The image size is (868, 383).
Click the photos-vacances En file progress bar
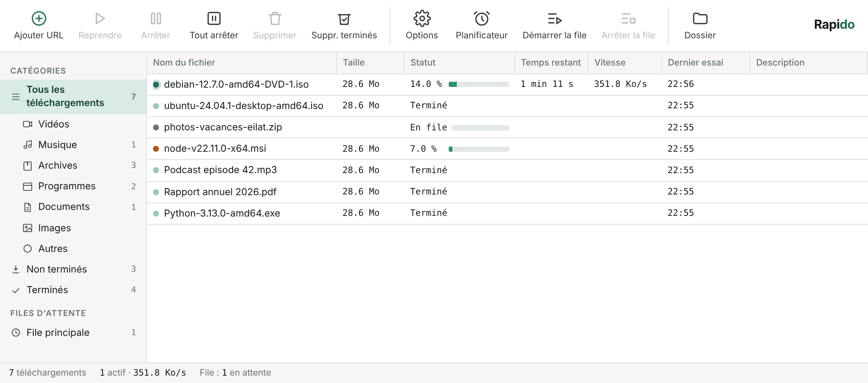(x=480, y=128)
